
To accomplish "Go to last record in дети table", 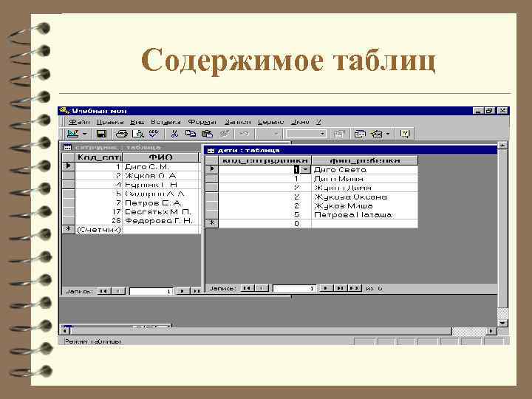I will coord(340,288).
